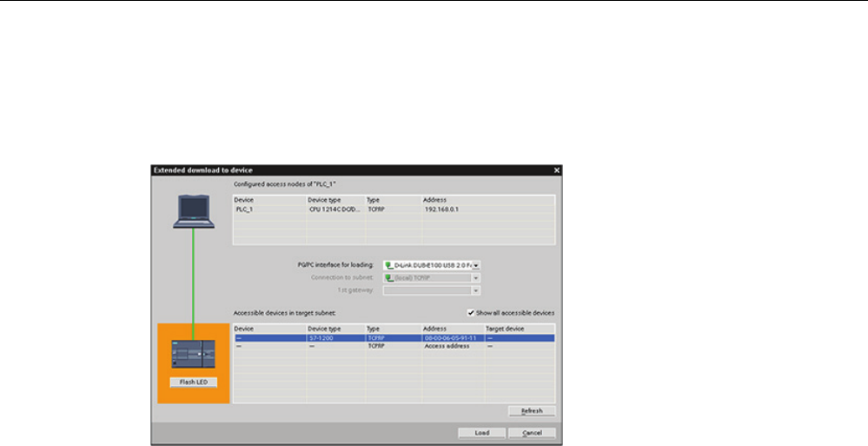Screen dimensions: 868x446
Task: Toggle Show all accessible devices checkbox
Action: pos(471,313)
